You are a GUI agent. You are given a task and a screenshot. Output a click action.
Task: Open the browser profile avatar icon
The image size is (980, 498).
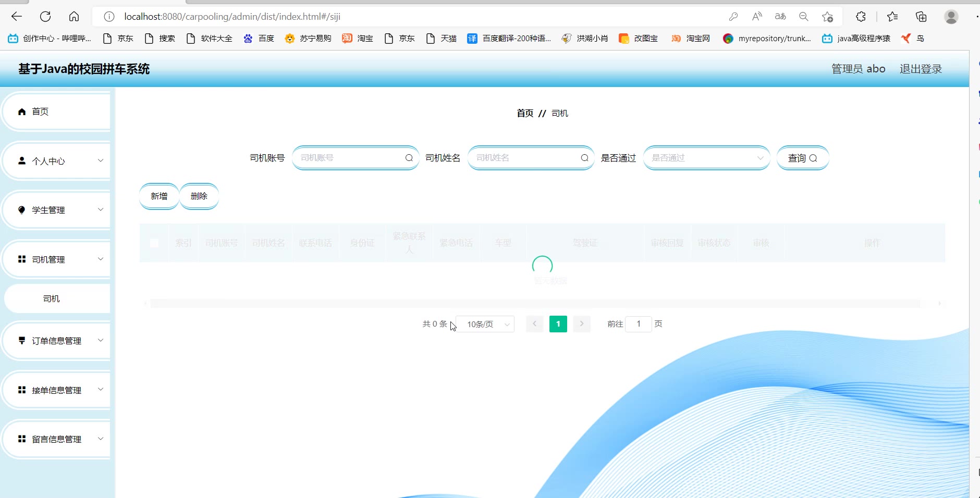pyautogui.click(x=951, y=17)
